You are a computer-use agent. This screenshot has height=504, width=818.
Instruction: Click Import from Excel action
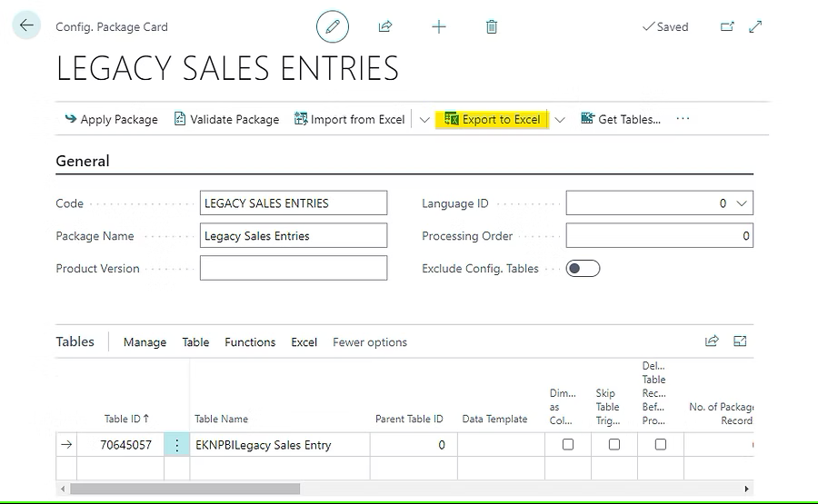click(x=350, y=119)
